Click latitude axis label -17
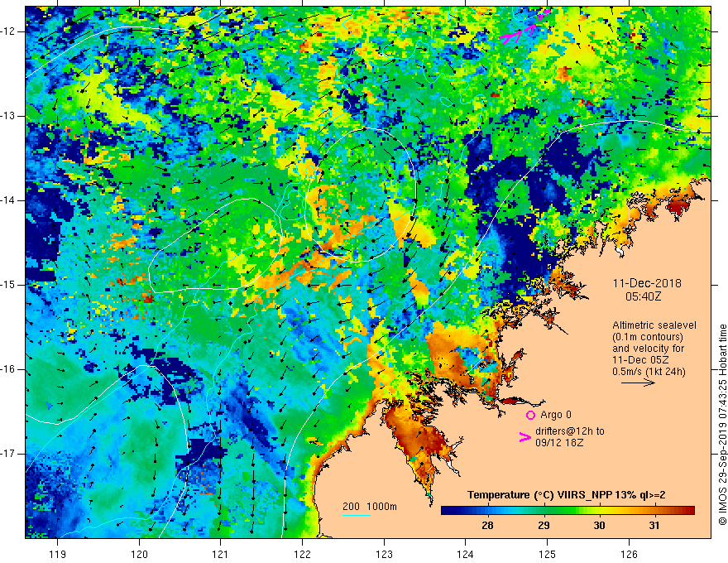 pyautogui.click(x=8, y=453)
